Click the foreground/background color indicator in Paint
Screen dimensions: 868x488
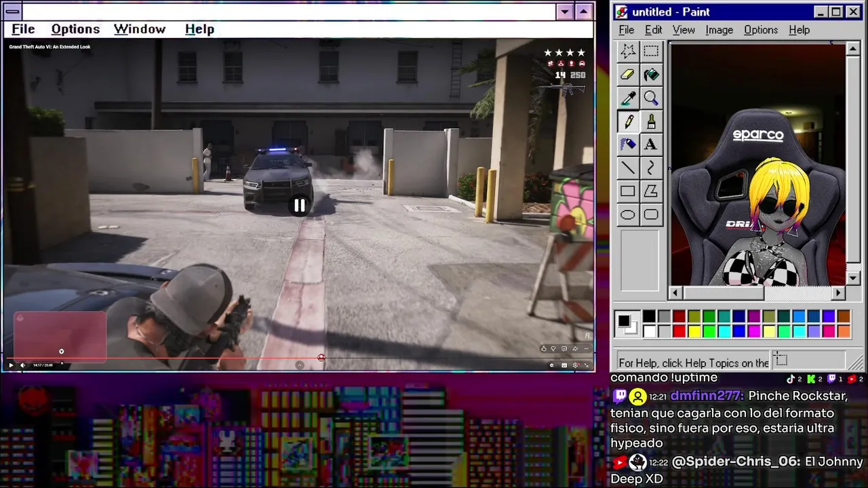(627, 324)
